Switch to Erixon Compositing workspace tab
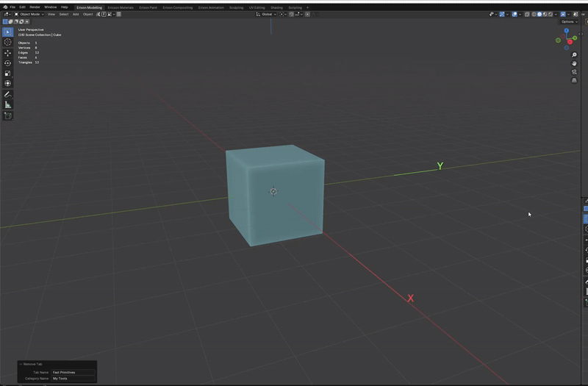 [178, 7]
